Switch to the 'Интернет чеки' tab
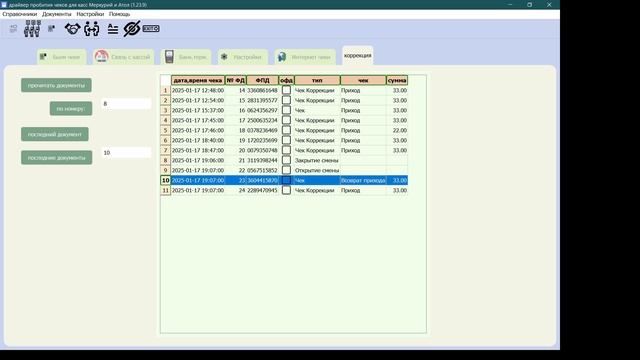640x360 pixels. 305,57
